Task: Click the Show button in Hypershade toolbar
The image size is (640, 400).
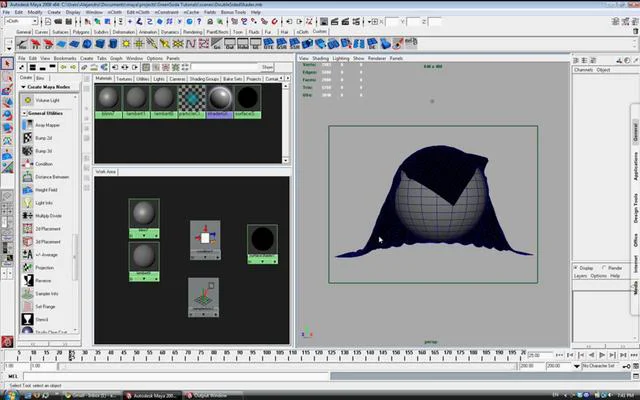Action: [267, 67]
